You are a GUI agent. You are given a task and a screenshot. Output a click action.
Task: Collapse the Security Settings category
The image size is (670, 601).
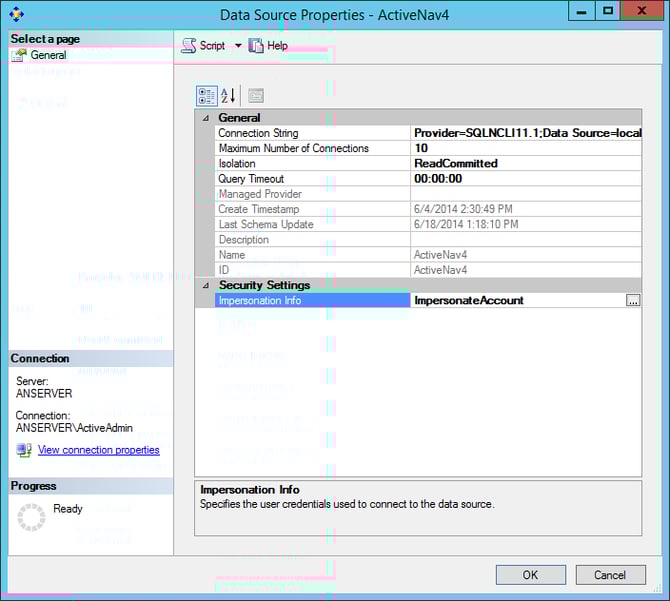[x=206, y=285]
